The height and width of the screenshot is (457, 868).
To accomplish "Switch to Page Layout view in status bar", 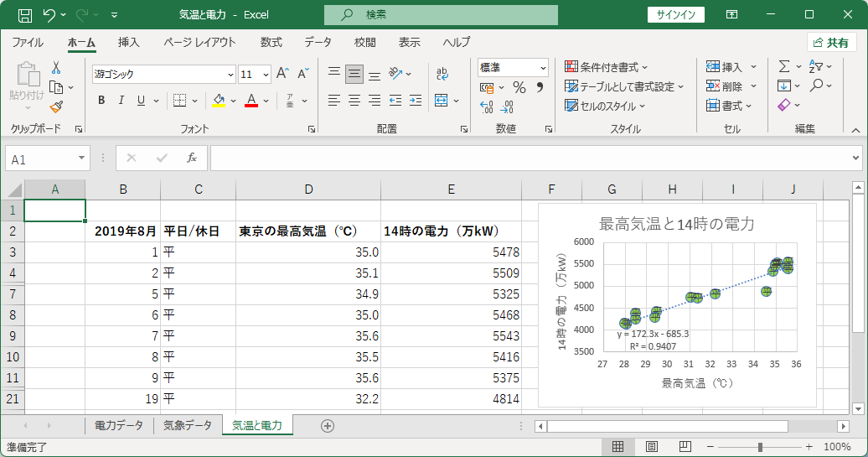I will [652, 446].
